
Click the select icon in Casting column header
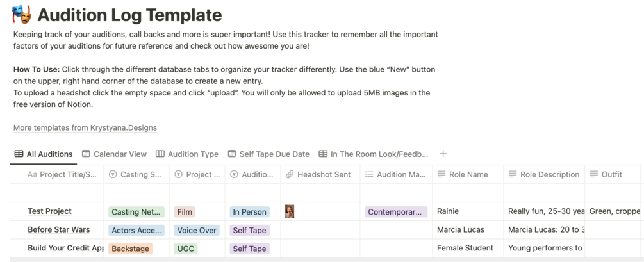tap(113, 174)
